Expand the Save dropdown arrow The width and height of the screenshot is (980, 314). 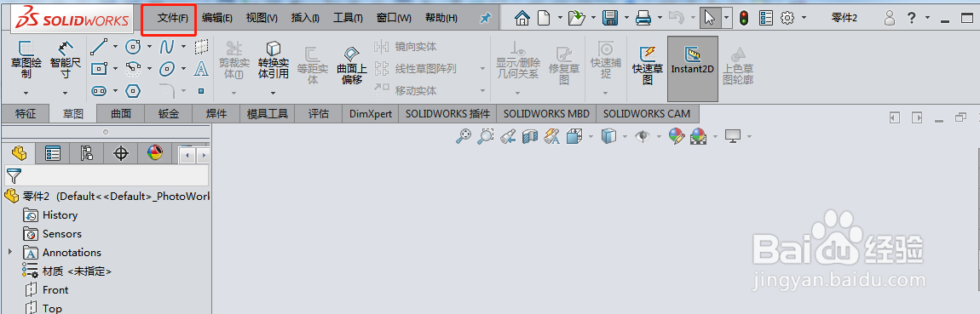626,18
